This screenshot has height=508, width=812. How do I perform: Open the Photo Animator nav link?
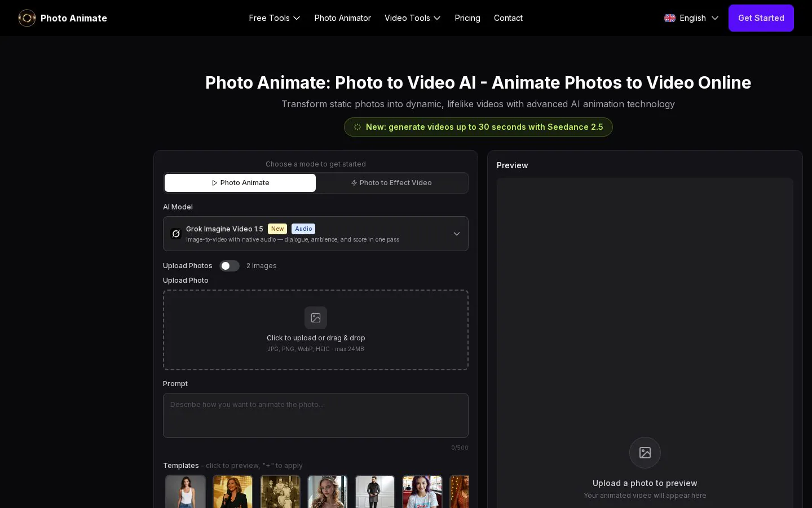tap(343, 18)
